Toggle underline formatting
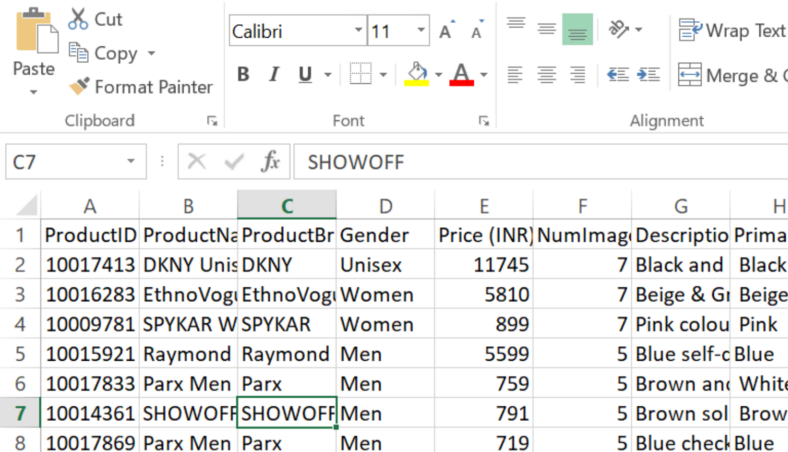The image size is (788, 452). point(305,74)
